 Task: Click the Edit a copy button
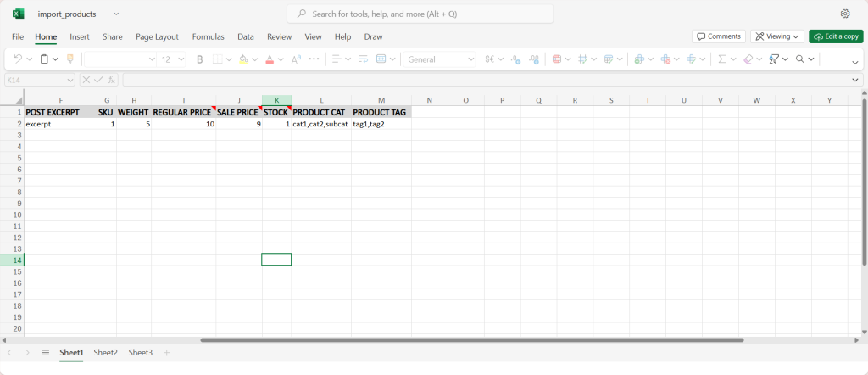tap(836, 36)
